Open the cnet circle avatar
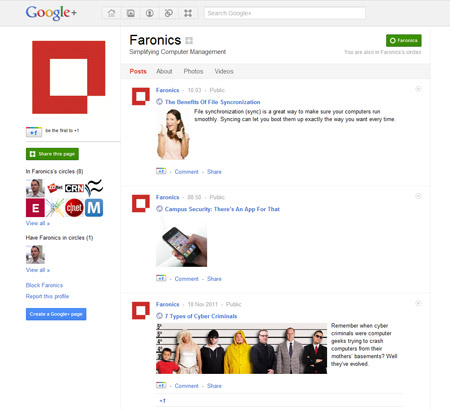The image size is (450, 410). (x=74, y=208)
